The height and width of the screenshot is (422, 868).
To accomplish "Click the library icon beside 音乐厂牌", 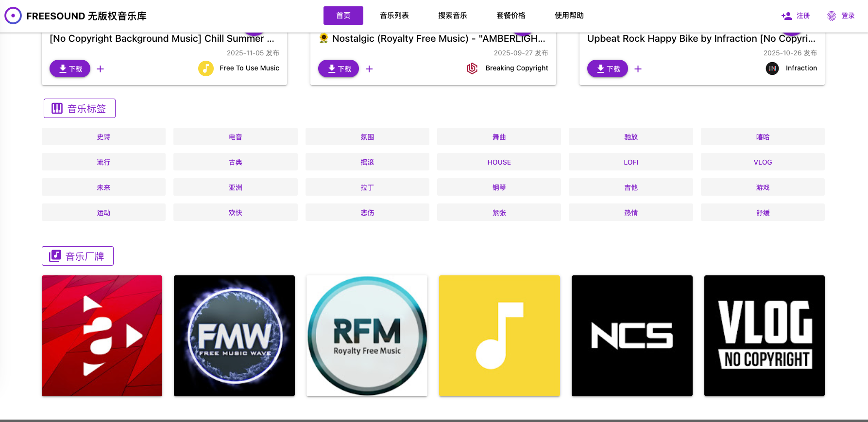I will (55, 256).
